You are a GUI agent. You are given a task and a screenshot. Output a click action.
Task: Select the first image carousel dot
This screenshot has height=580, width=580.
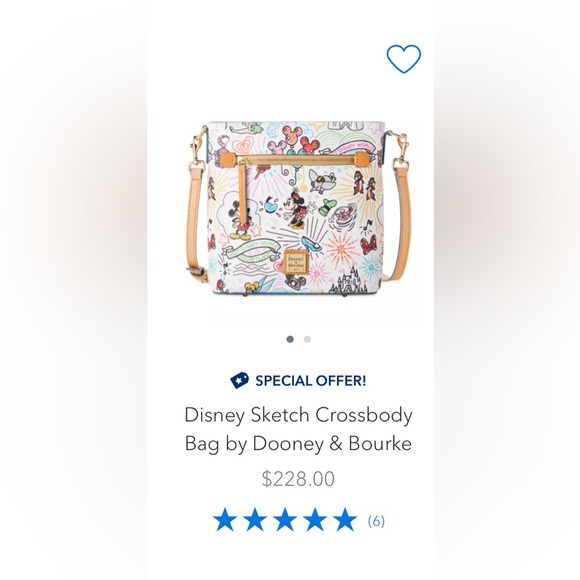pos(290,339)
